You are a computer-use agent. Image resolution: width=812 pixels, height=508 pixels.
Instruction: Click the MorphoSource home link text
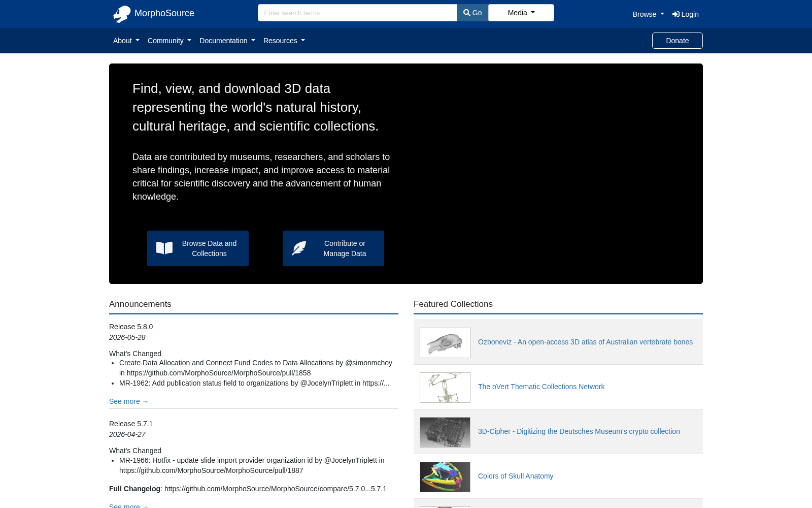pyautogui.click(x=164, y=13)
